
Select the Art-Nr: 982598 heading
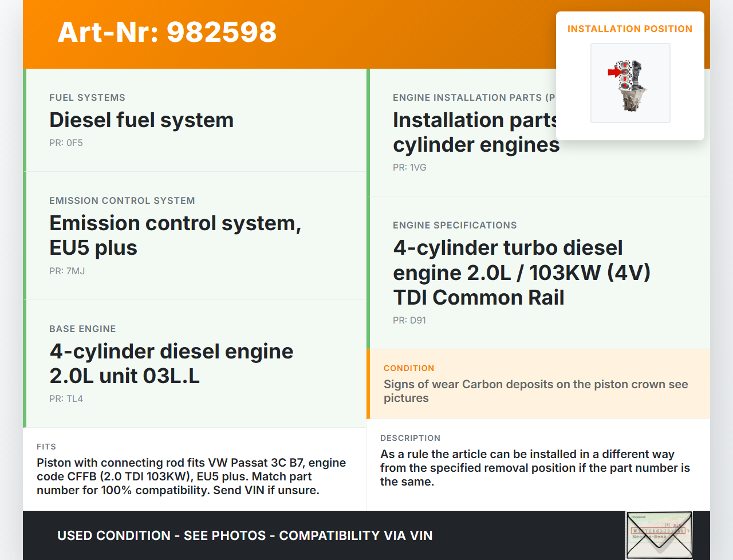167,32
